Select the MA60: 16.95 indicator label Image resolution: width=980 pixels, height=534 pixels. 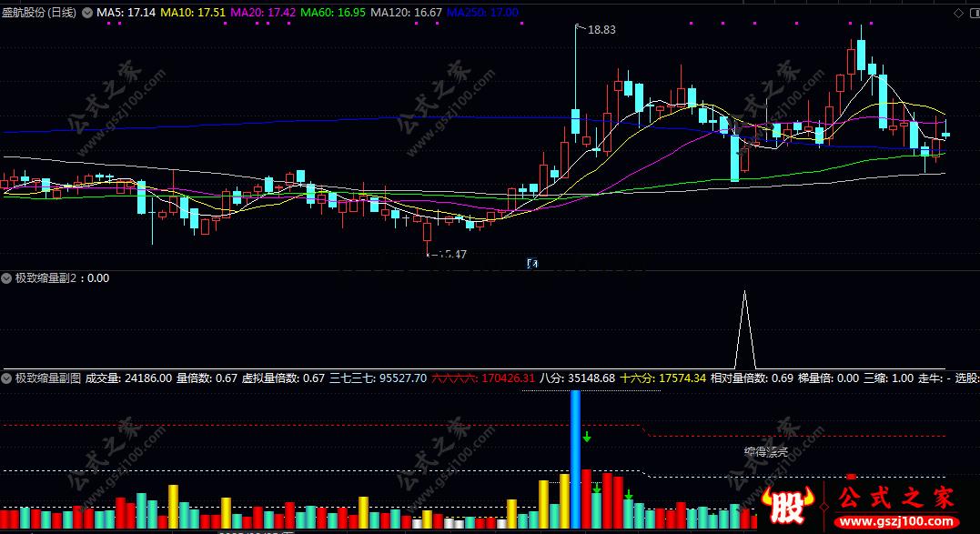(x=333, y=13)
